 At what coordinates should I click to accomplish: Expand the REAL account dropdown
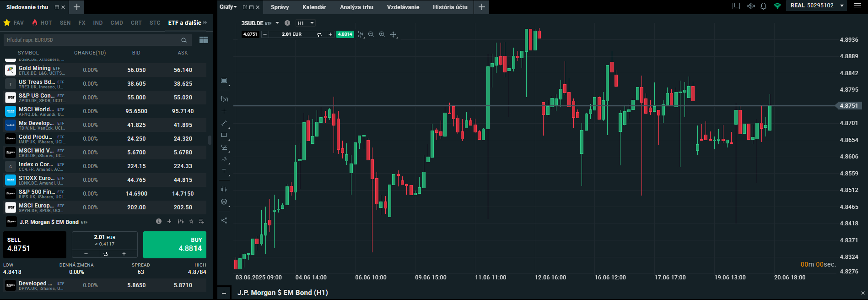click(841, 5)
